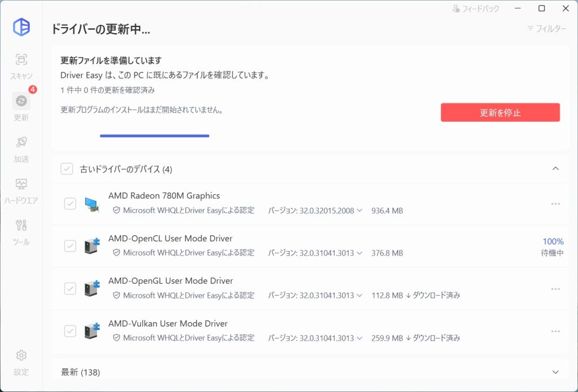Open more options (…) for AMD Radeon 780M Graphics

point(555,204)
